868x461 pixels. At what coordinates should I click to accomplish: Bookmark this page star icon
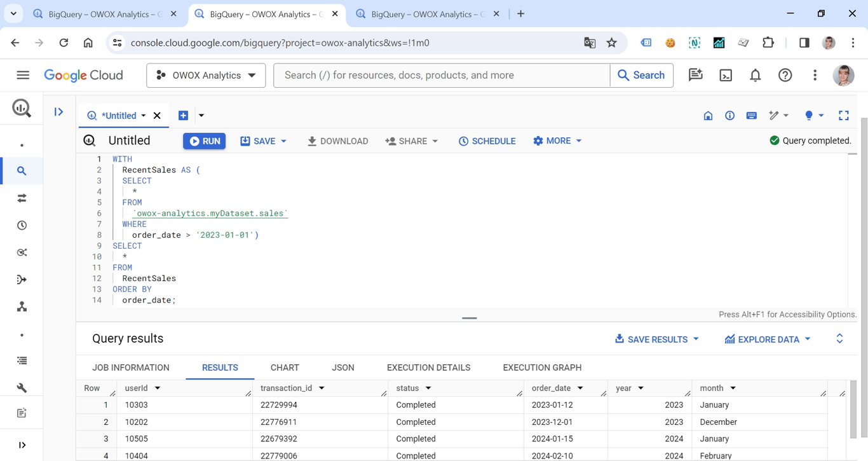(x=611, y=43)
